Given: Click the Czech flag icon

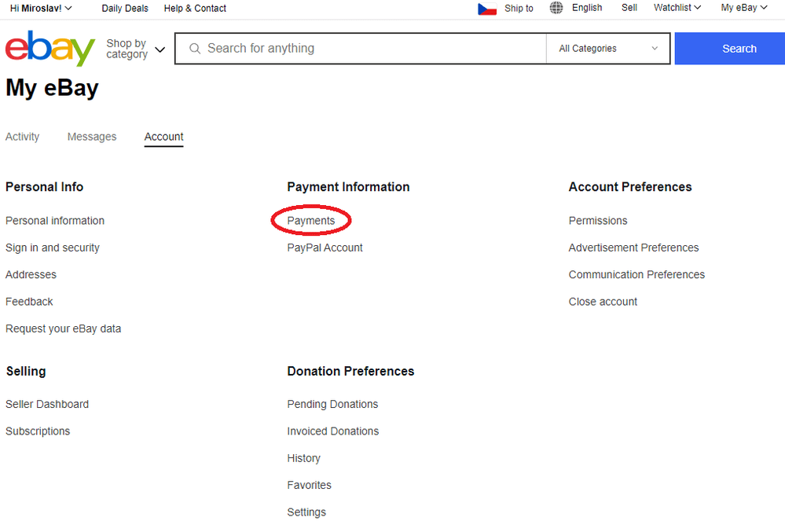Looking at the screenshot, I should 487,9.
